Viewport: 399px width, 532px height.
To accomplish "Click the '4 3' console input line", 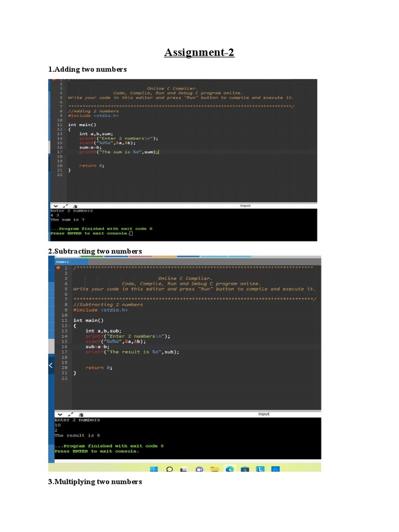I will pos(55,215).
